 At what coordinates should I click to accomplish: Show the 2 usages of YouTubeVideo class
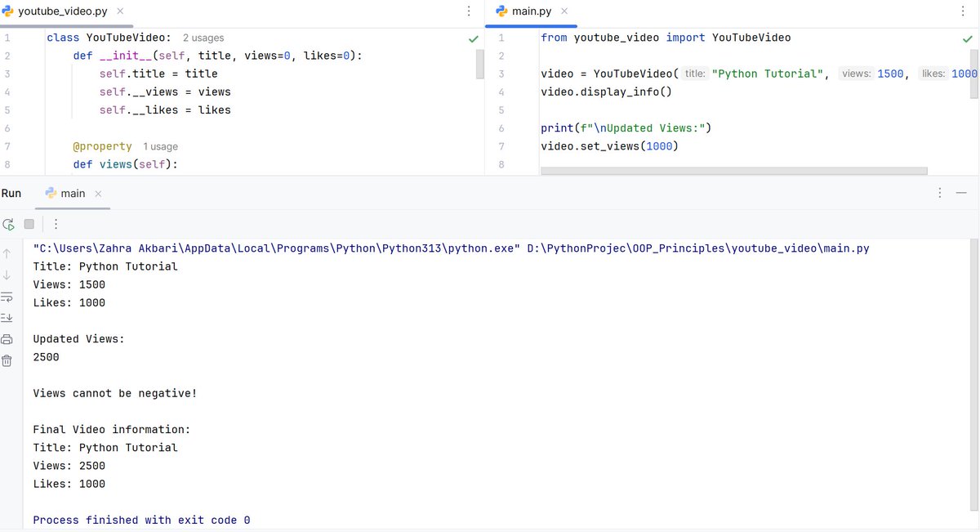pos(203,38)
